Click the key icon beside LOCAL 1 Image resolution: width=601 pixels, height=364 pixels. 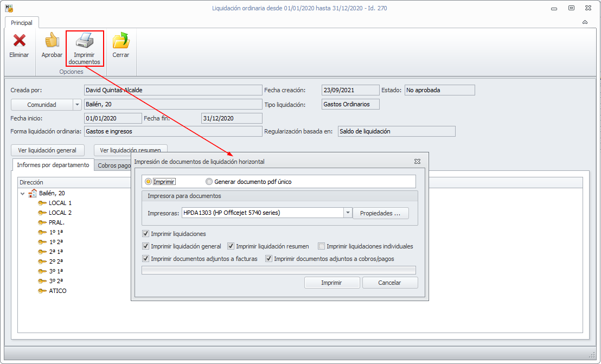42,203
